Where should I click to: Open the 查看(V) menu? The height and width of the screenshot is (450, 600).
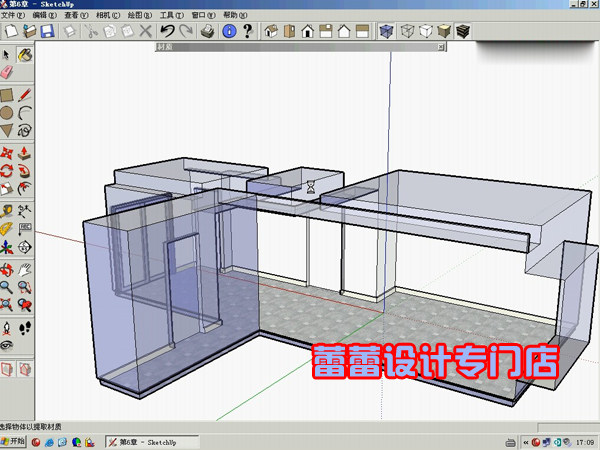76,15
